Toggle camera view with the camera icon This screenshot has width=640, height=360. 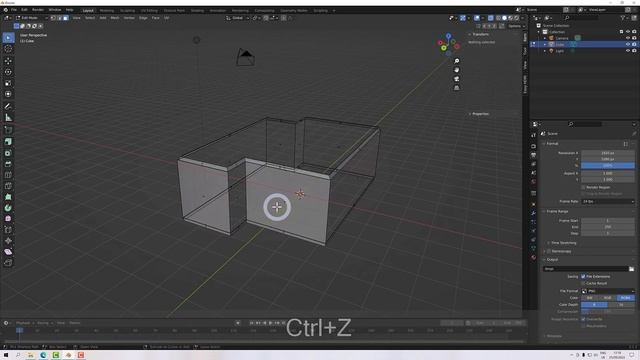coord(456,79)
